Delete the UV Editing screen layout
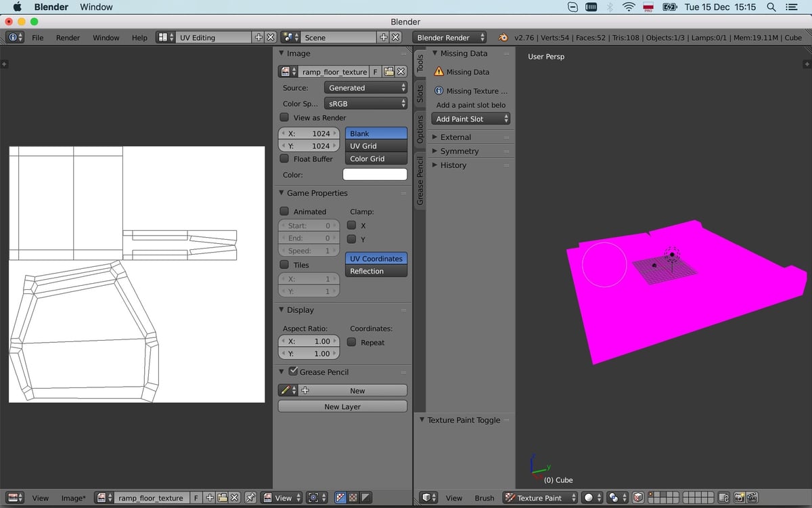Viewport: 812px width, 508px height. 271,37
